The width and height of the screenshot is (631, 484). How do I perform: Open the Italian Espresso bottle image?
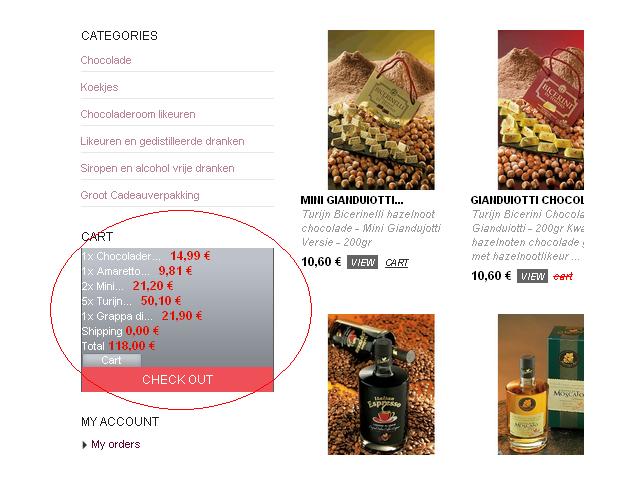381,384
